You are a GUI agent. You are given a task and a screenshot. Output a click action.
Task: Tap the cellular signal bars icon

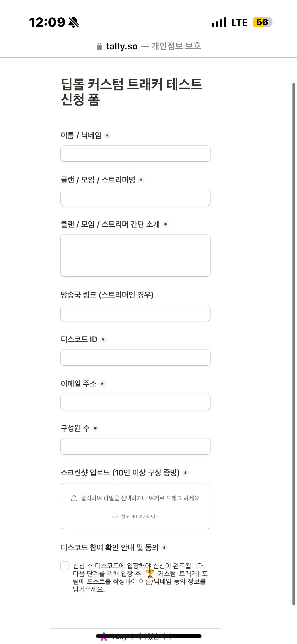[219, 22]
